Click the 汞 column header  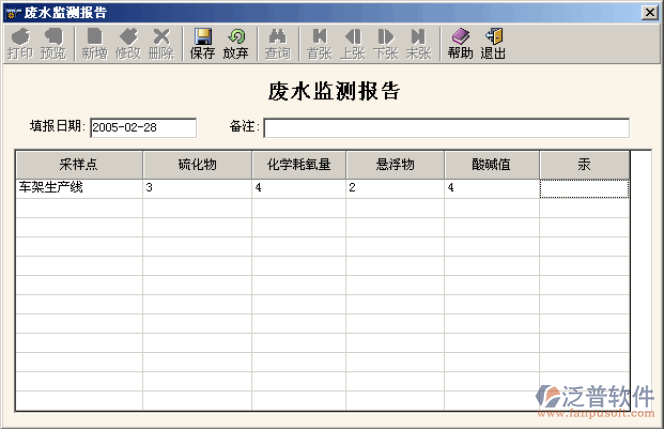coord(584,164)
